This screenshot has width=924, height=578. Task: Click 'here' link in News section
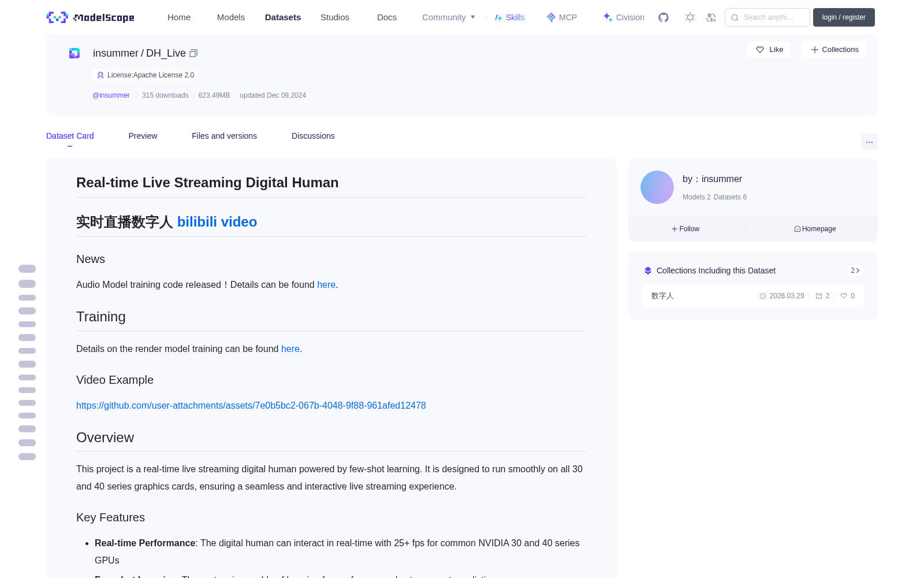tap(326, 285)
